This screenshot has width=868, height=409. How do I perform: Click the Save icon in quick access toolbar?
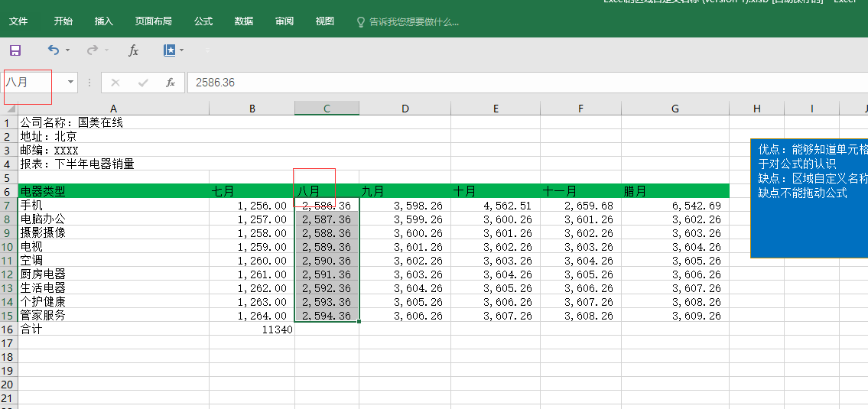(x=15, y=50)
